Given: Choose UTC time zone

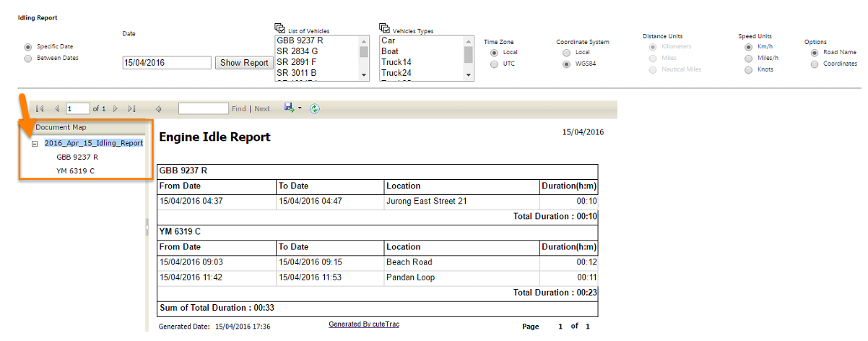Looking at the screenshot, I should click(494, 64).
